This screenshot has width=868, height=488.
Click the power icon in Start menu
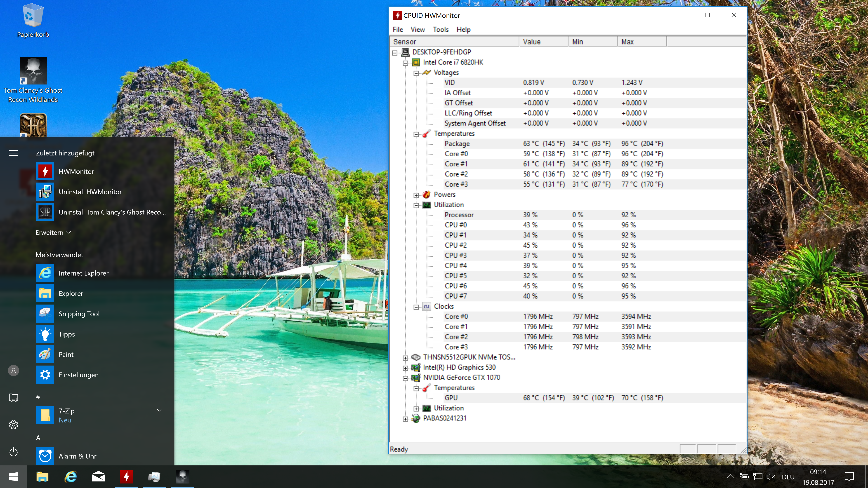pos(14,452)
